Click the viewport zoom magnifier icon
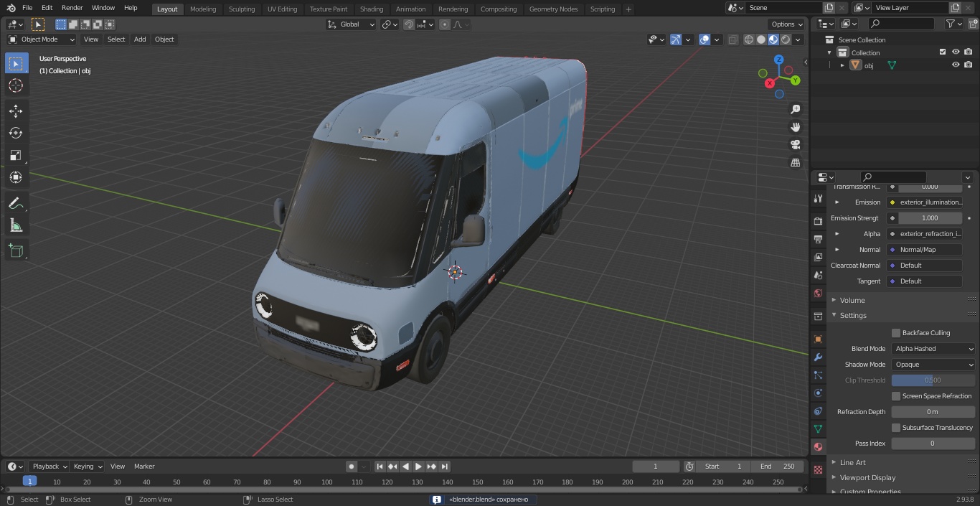Viewport: 980px width, 506px height. tap(795, 109)
